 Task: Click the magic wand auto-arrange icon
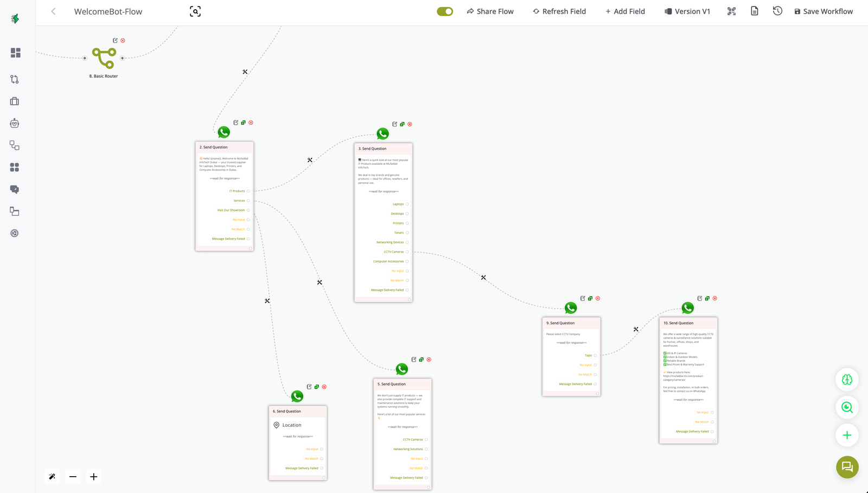coord(53,477)
